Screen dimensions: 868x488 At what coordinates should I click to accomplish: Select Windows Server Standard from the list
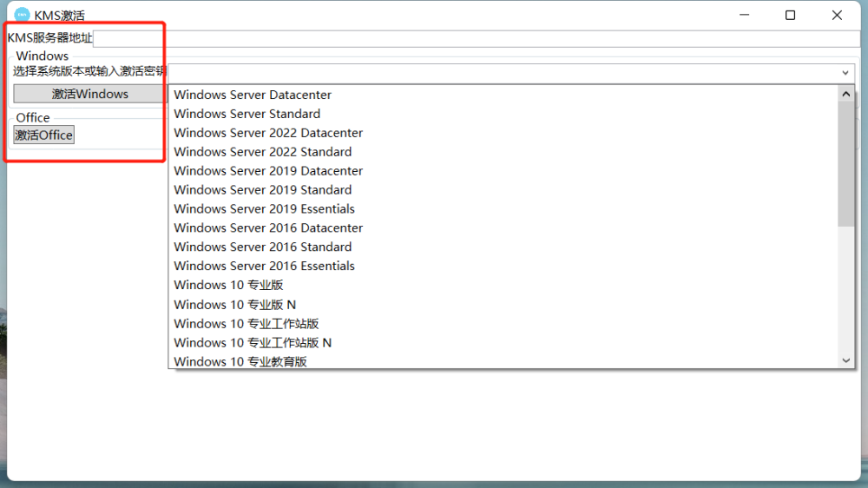[503, 114]
